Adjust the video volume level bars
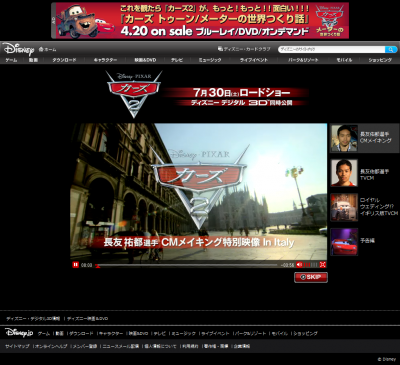Viewport: 400px width, 365px height. [310, 265]
